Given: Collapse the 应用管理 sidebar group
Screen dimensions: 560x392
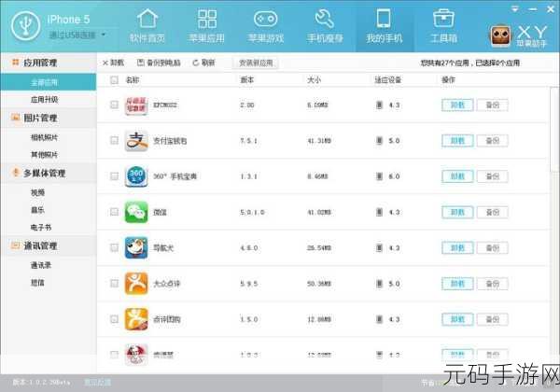Looking at the screenshot, I should click(49, 63).
